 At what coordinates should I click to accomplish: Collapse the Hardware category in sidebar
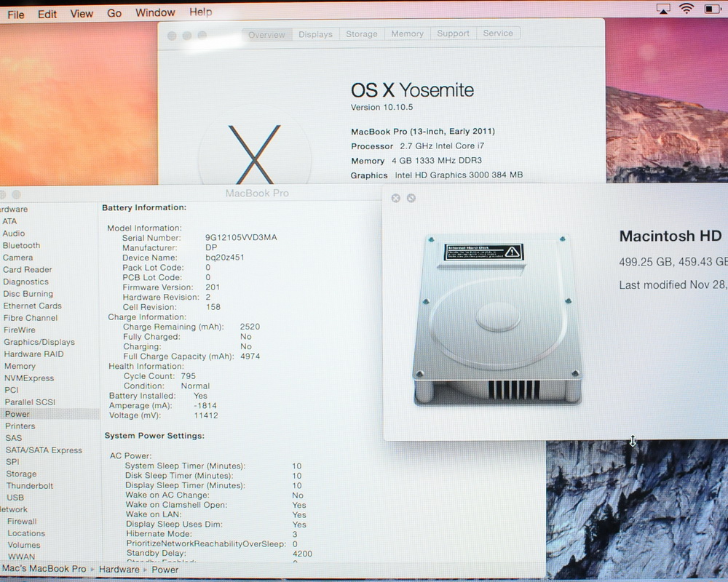[x=14, y=210]
